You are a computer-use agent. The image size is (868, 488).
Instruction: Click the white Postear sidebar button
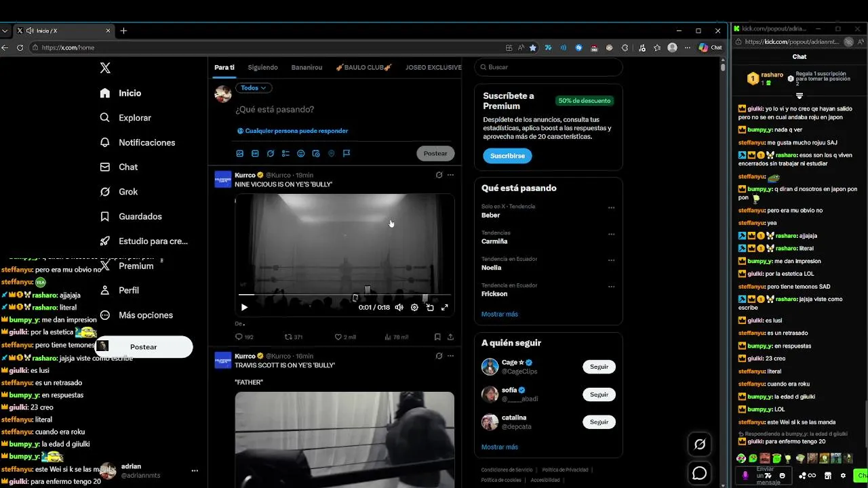pos(144,347)
